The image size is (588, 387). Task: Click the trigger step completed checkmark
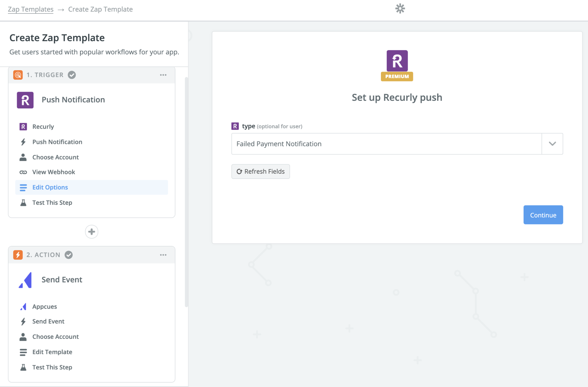72,75
